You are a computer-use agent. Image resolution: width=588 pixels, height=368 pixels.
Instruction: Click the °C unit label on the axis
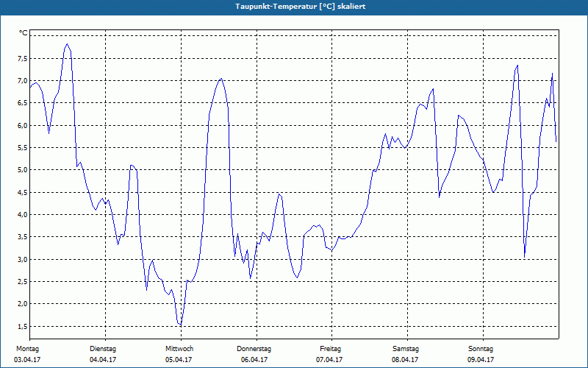click(24, 33)
